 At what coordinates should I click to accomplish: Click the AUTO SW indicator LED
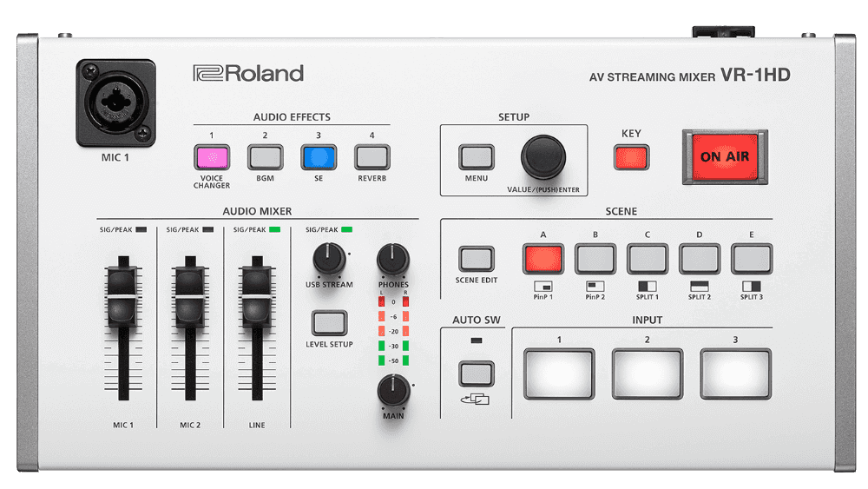pyautogui.click(x=476, y=340)
